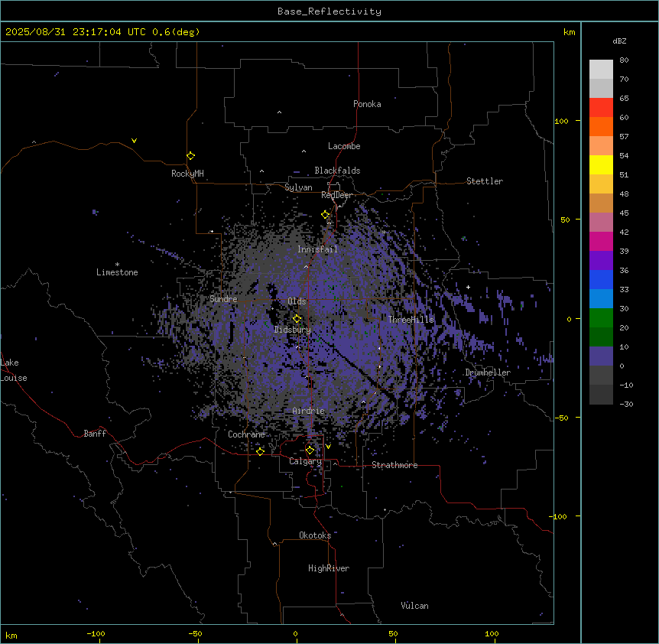Screen dimensions: 659x644
Task: Click the asterisk marker above Limestone label
Action: click(x=117, y=265)
